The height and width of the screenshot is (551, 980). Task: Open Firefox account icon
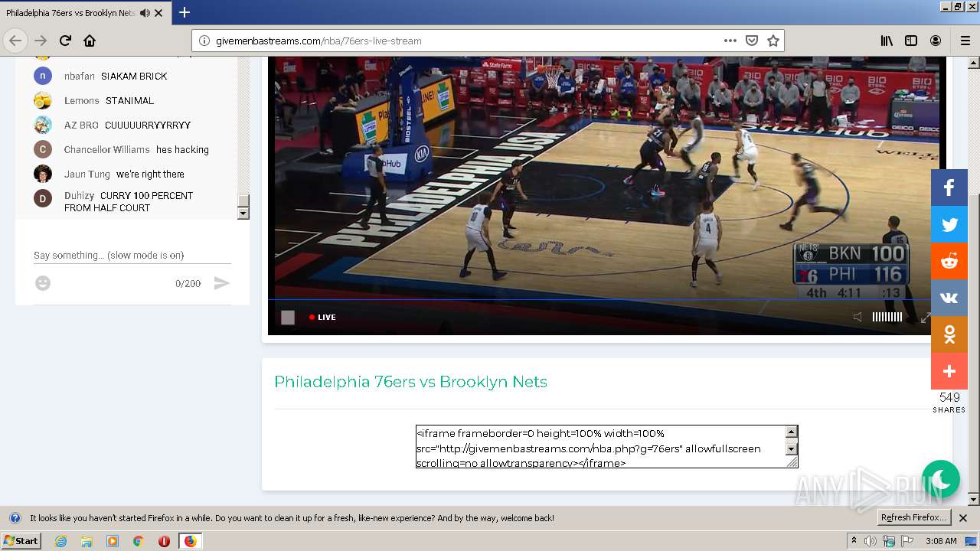pos(936,41)
